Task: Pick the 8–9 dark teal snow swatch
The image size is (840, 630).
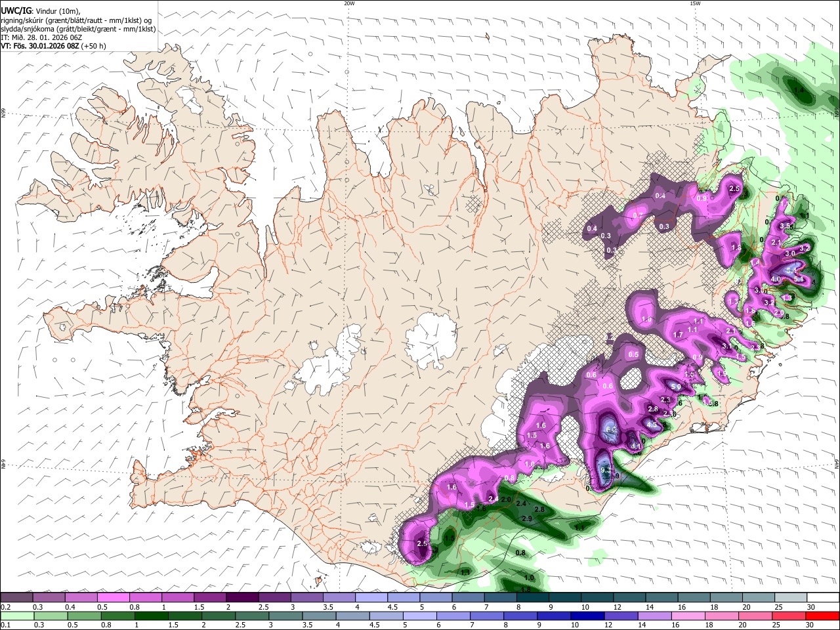Action: pos(532,597)
